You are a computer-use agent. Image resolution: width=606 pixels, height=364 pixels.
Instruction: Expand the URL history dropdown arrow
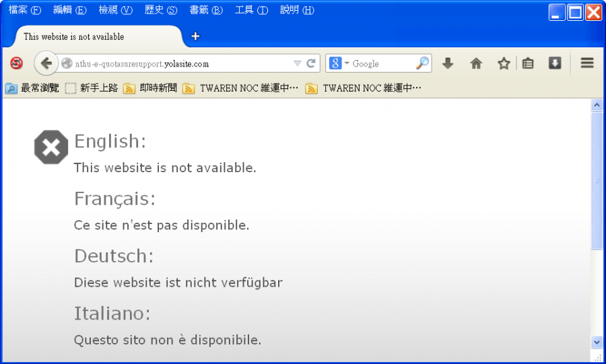297,63
